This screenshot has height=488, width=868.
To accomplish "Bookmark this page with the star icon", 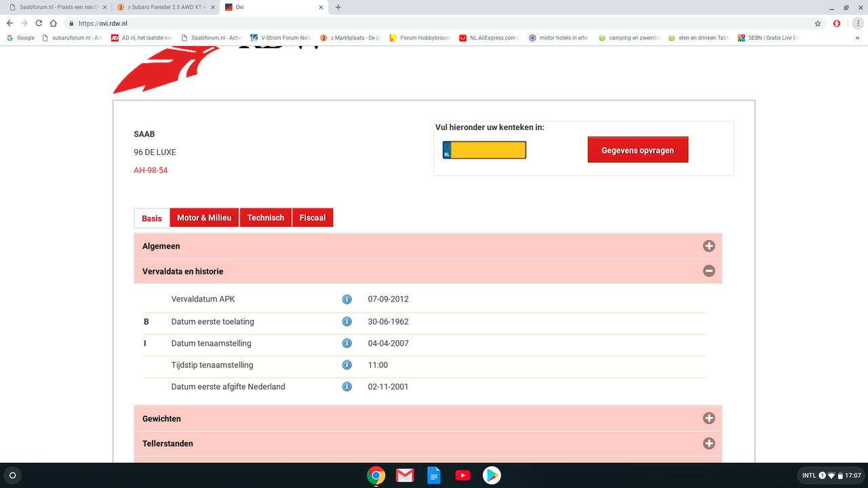I will [x=818, y=23].
